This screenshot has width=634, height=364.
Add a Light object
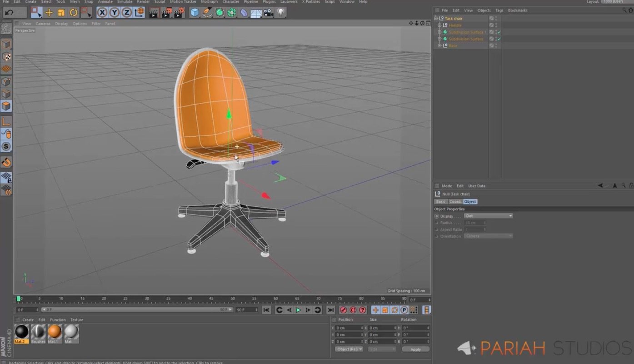click(281, 13)
